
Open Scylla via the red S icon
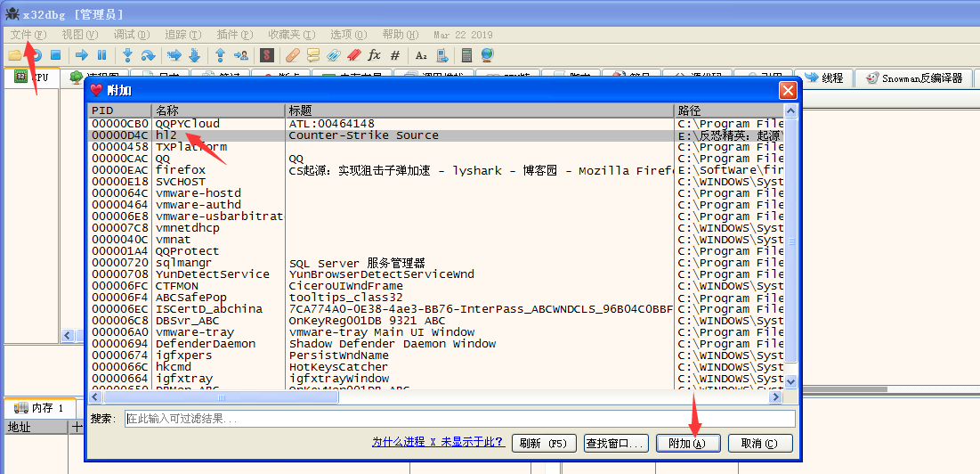click(267, 55)
